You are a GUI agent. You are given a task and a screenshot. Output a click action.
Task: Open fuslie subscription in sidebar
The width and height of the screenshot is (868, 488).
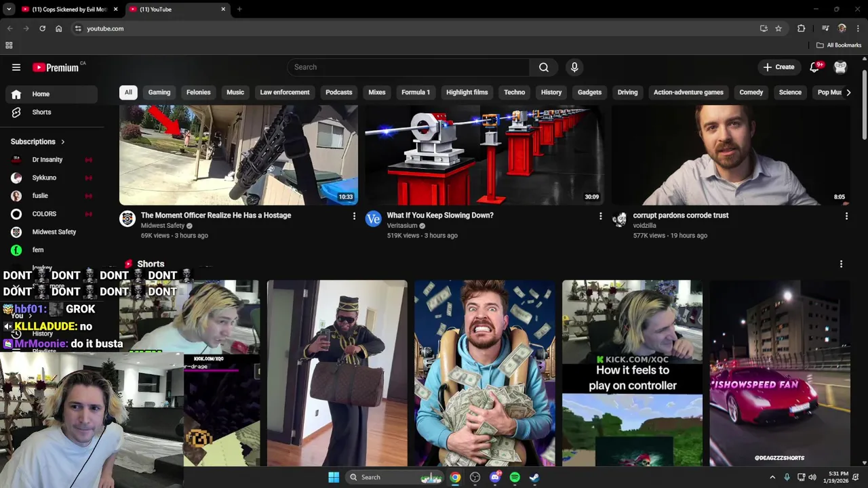tap(52, 196)
